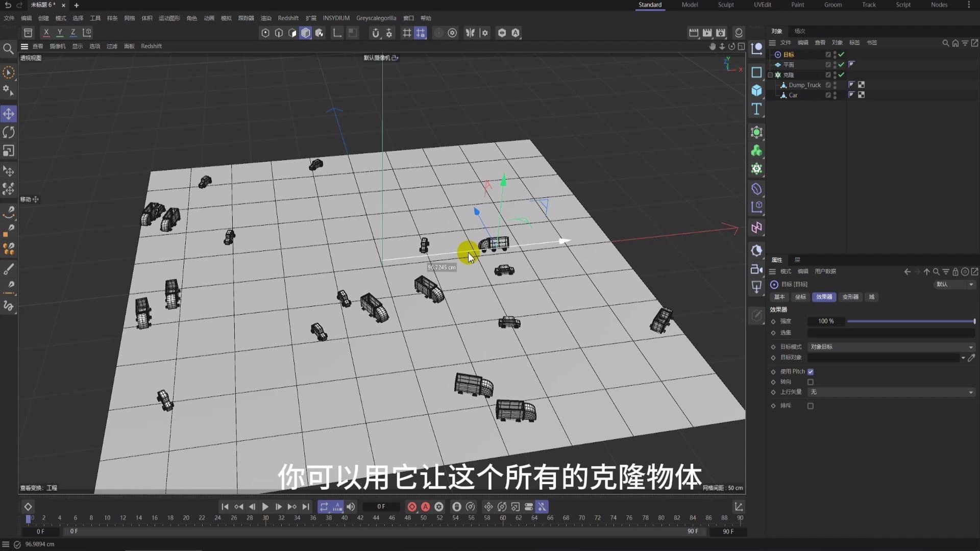
Task: Switch to the Model layout tab
Action: (x=690, y=5)
